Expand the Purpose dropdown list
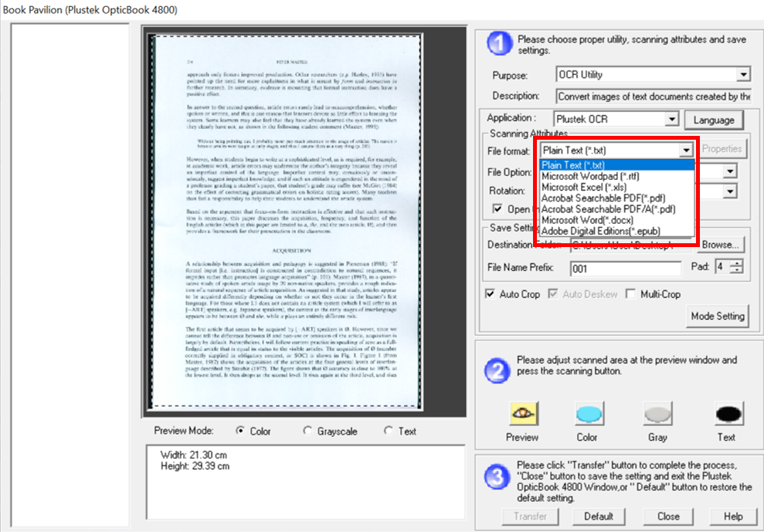The width and height of the screenshot is (764, 532). pos(742,75)
